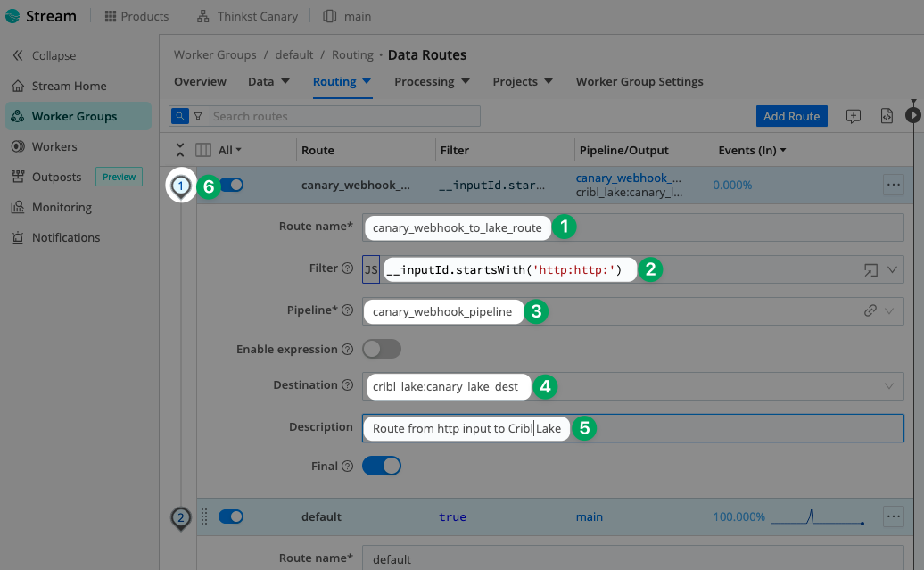Image resolution: width=924 pixels, height=570 pixels.
Task: Toggle the Final switch off
Action: click(381, 466)
